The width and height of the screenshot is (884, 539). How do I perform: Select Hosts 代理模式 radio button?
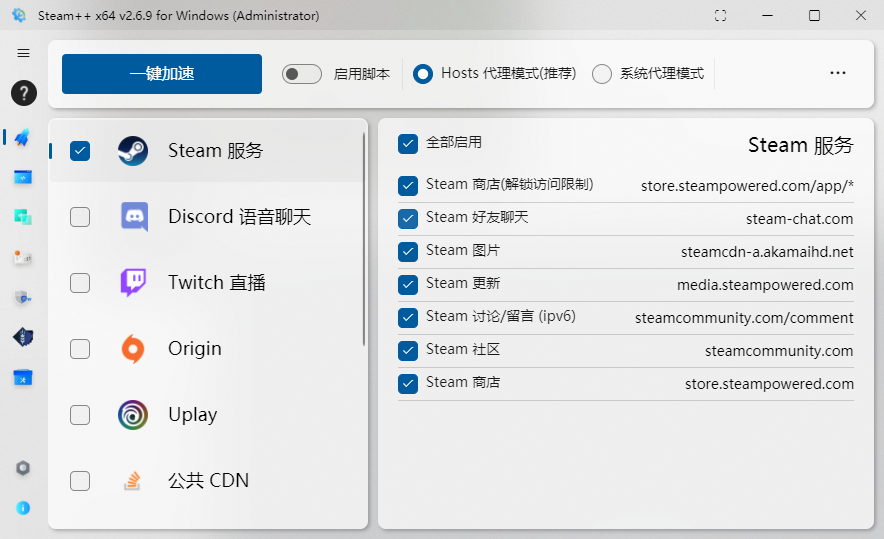423,74
